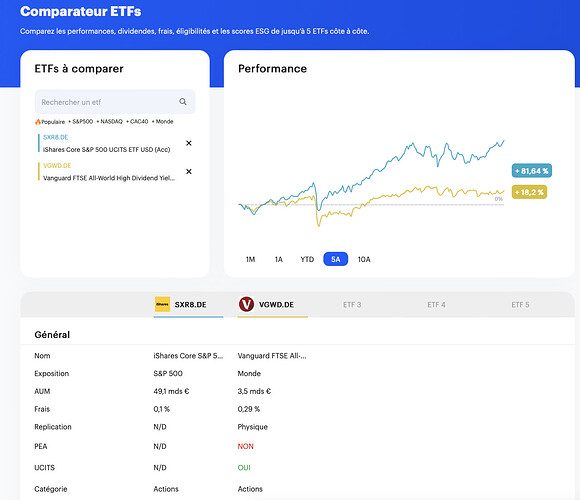Focus the Rechercher un etf search field

[115, 102]
